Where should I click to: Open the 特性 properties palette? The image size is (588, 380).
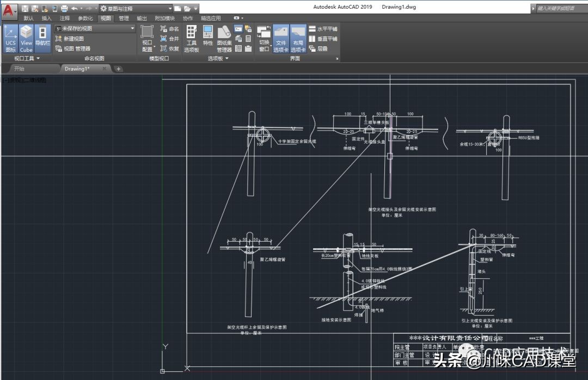click(208, 36)
